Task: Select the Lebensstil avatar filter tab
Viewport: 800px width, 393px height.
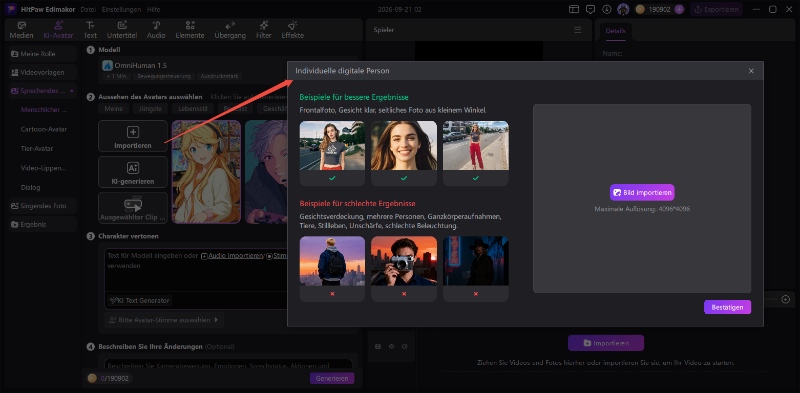Action: click(192, 108)
